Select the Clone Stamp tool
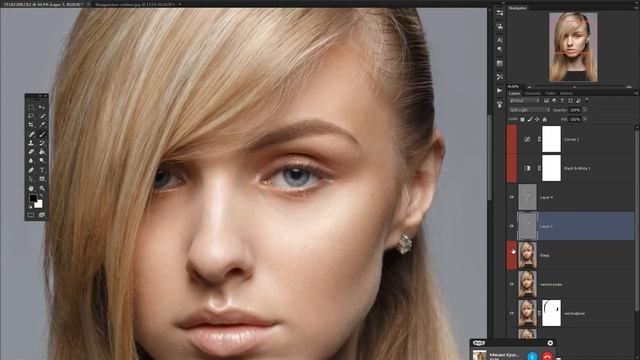The height and width of the screenshot is (360, 640). click(x=31, y=143)
